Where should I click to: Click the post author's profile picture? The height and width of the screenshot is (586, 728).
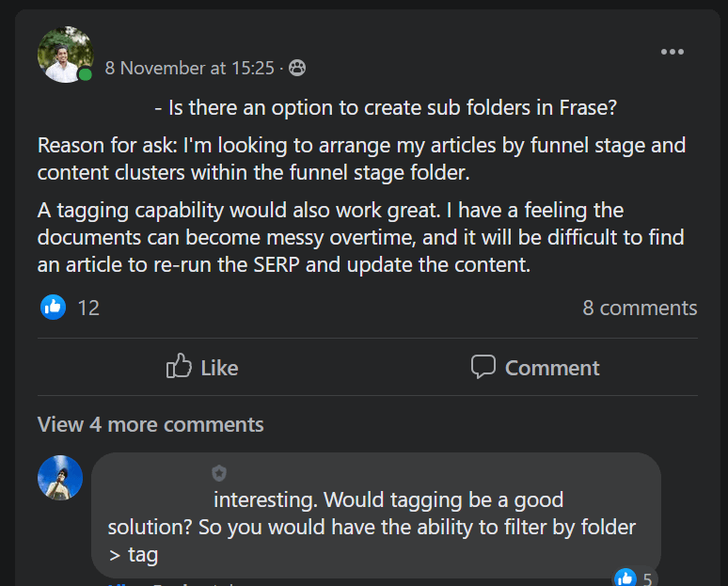pyautogui.click(x=65, y=55)
